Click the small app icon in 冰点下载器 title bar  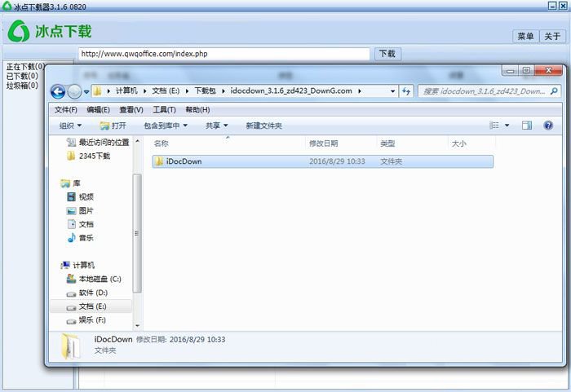[7, 6]
